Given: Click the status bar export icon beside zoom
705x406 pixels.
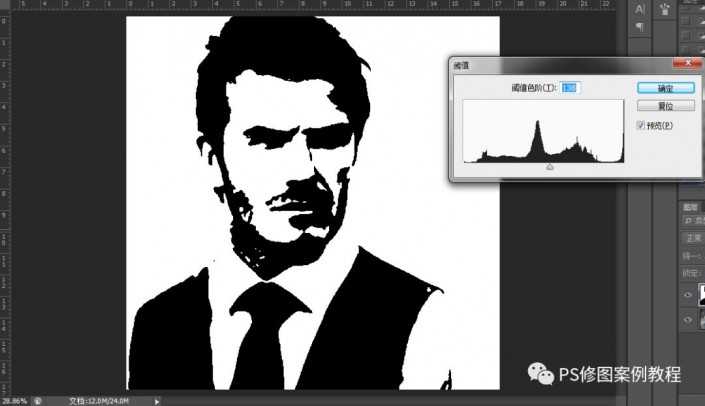Looking at the screenshot, I should tap(37, 400).
